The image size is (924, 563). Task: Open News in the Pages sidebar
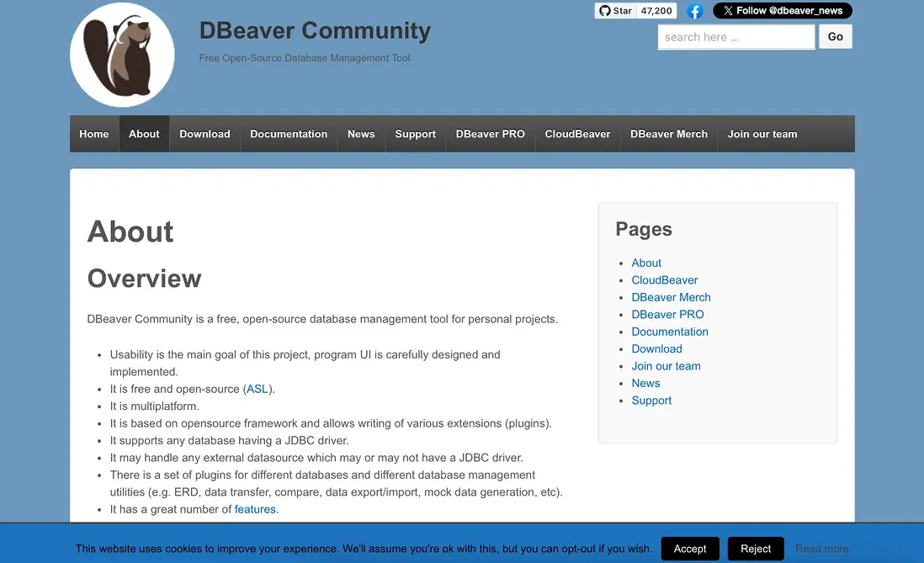(645, 383)
